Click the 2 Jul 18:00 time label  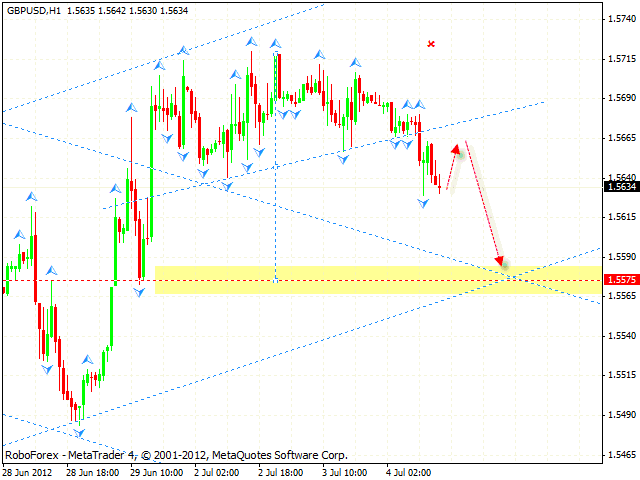coord(281,473)
